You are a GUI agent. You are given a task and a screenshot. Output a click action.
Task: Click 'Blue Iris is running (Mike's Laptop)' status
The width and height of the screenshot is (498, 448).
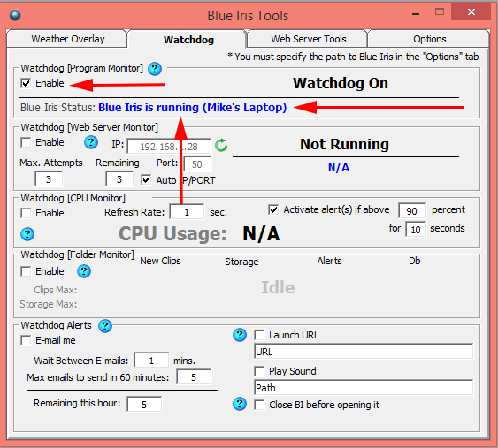click(x=193, y=108)
